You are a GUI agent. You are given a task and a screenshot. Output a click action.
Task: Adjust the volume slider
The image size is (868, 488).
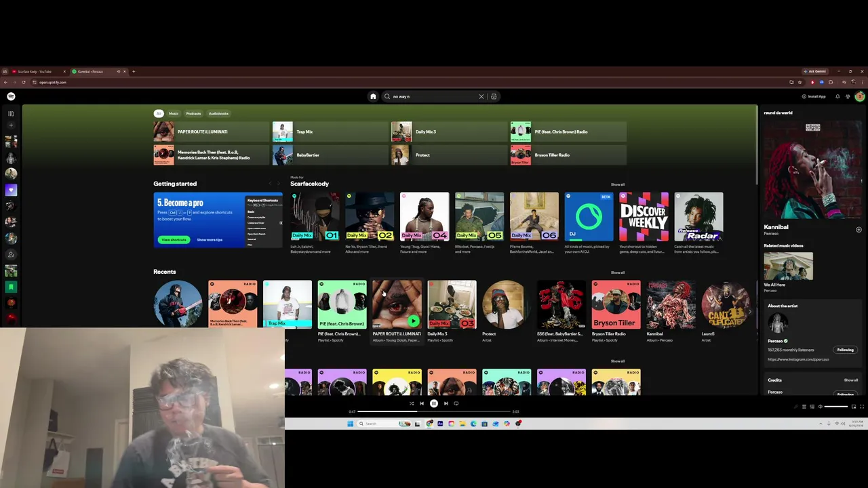(x=836, y=407)
